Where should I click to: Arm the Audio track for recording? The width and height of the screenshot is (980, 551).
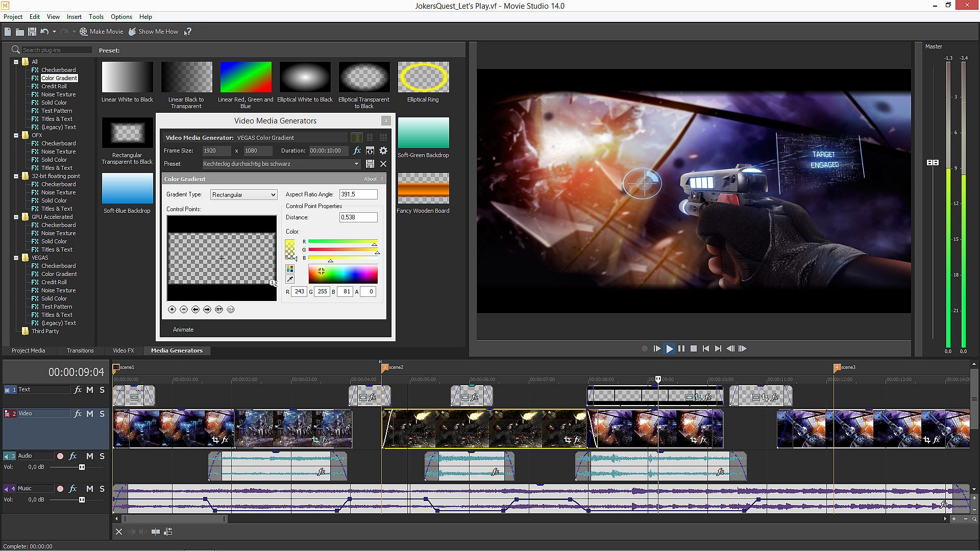click(60, 456)
